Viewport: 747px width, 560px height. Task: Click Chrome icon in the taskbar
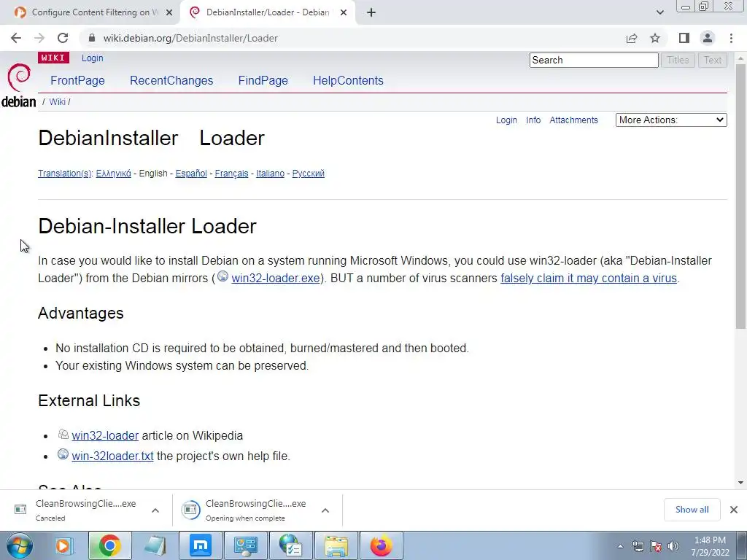point(109,545)
